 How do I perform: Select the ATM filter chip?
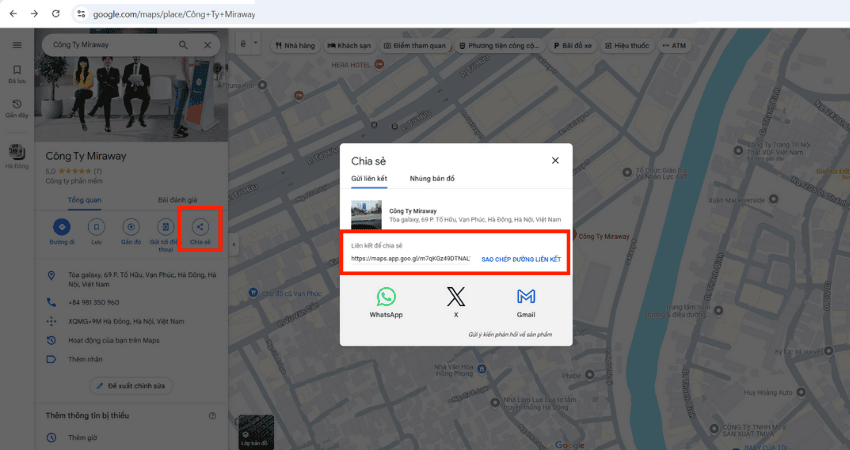(674, 46)
